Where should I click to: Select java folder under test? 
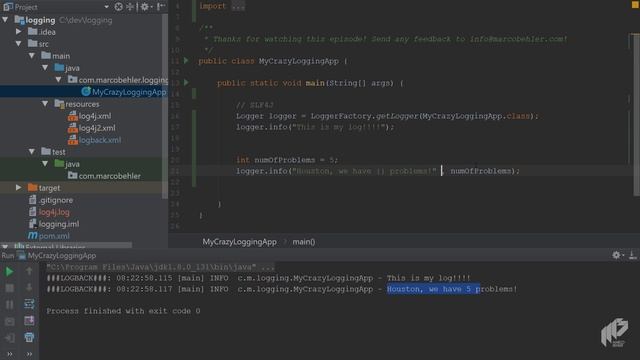click(67, 164)
